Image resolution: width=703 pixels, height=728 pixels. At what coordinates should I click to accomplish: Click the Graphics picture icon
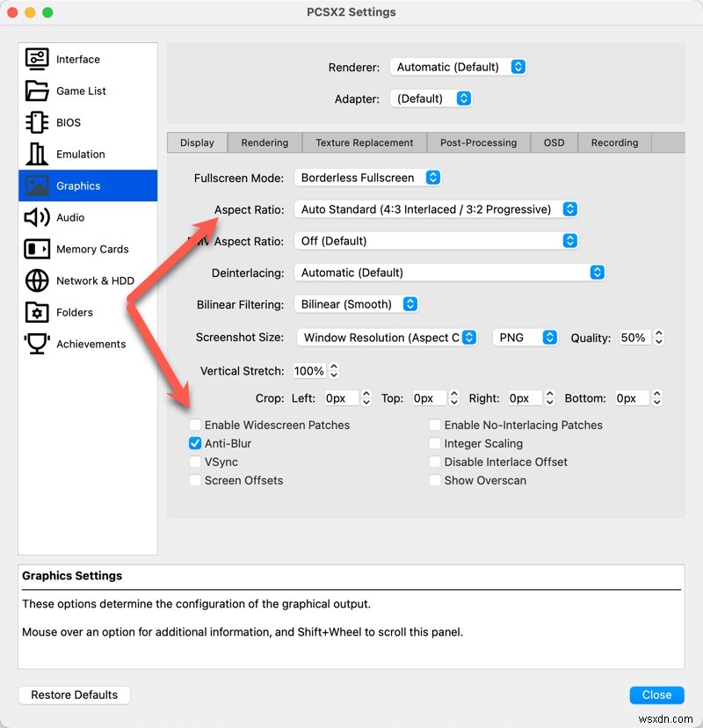pos(37,186)
